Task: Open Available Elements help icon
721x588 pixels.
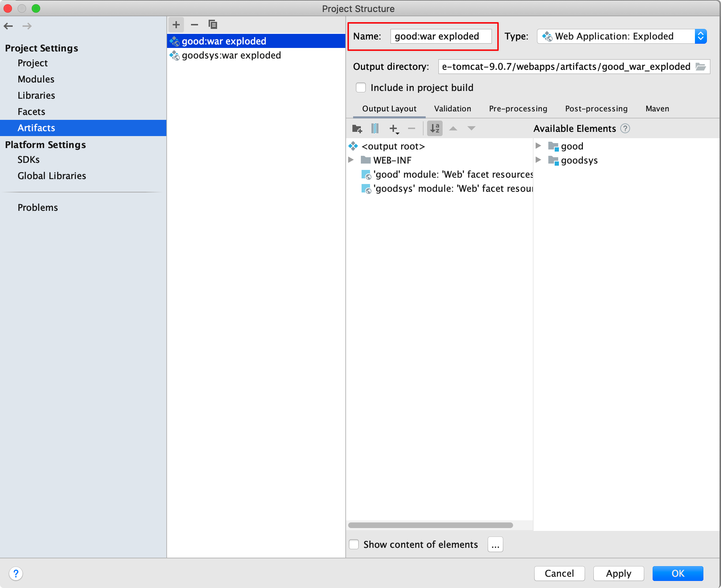Action: click(625, 129)
